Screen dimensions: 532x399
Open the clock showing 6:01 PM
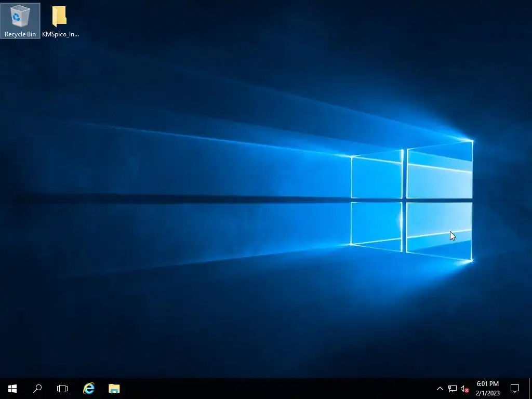(487, 389)
